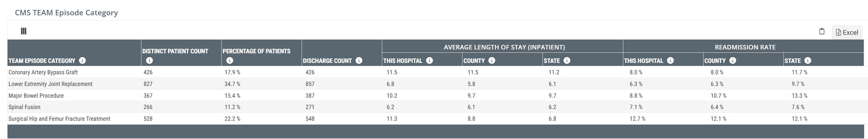Viewport: 868px width, 139px height.
Task: Sort by the Discharge Count column header
Action: coord(327,61)
